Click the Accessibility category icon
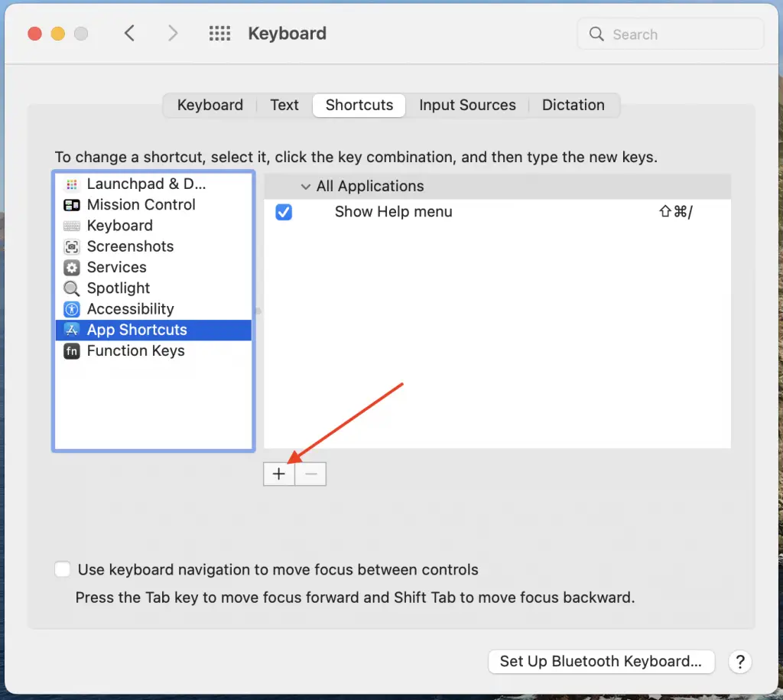The width and height of the screenshot is (783, 700). click(72, 309)
